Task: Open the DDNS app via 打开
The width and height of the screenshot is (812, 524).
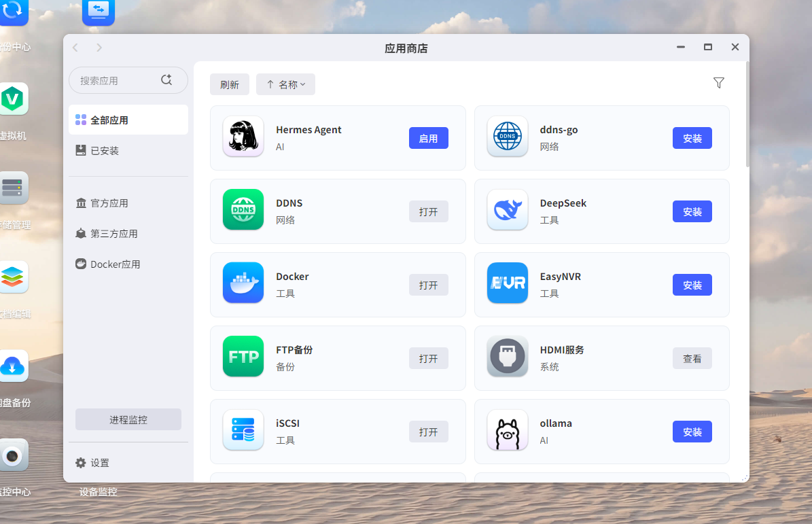Action: click(429, 212)
